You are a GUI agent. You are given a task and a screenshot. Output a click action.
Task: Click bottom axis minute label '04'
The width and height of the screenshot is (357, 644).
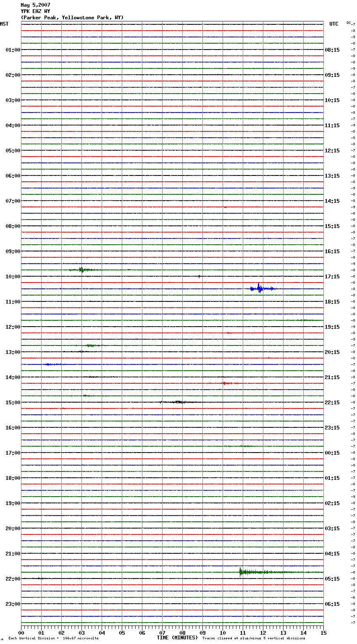(102, 633)
